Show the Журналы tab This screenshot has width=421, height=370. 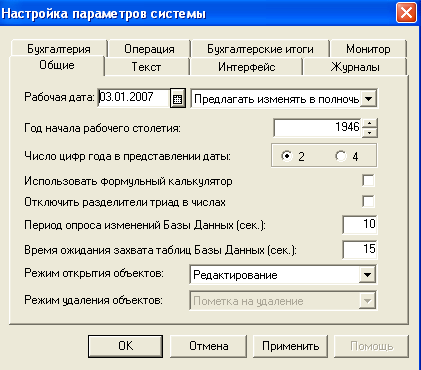click(355, 67)
